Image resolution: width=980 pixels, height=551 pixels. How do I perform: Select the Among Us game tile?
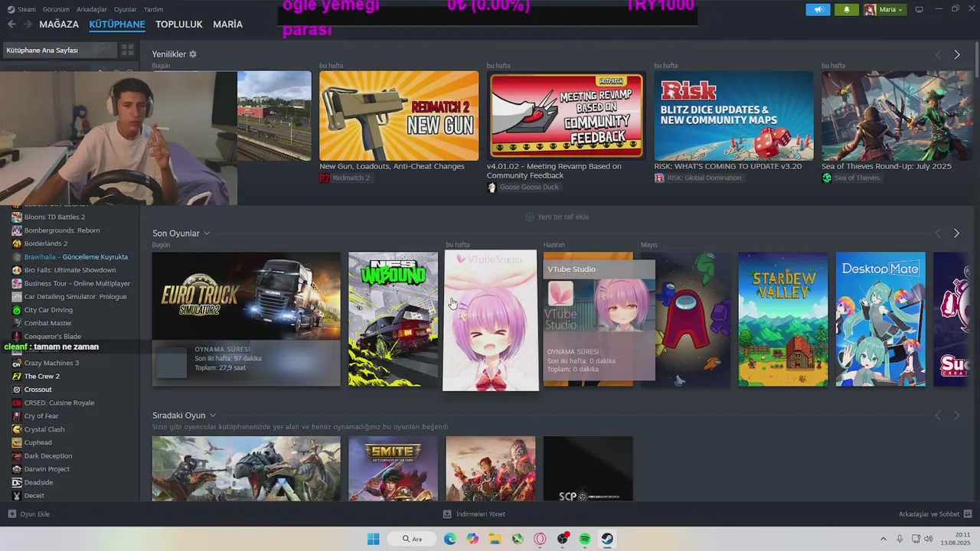[693, 319]
